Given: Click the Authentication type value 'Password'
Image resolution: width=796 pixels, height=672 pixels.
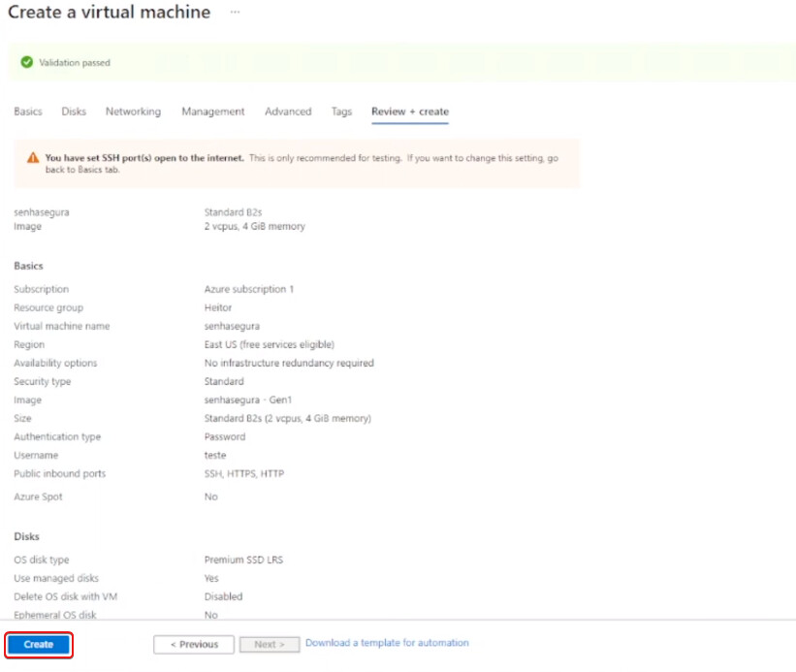Looking at the screenshot, I should pyautogui.click(x=225, y=436).
